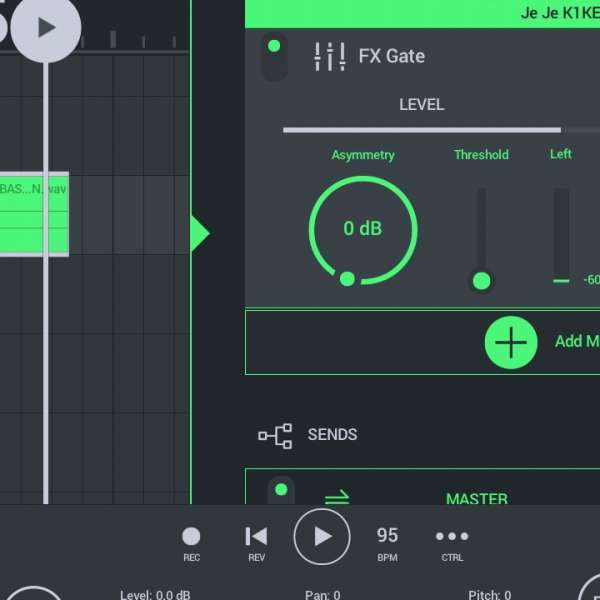Click the REC record button
Screen dimensions: 600x600
click(191, 537)
